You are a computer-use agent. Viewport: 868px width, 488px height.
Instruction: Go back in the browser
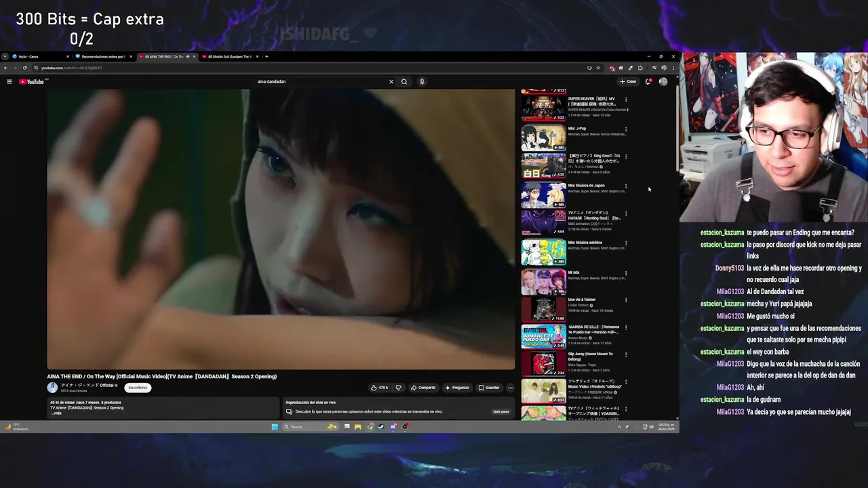[5, 68]
